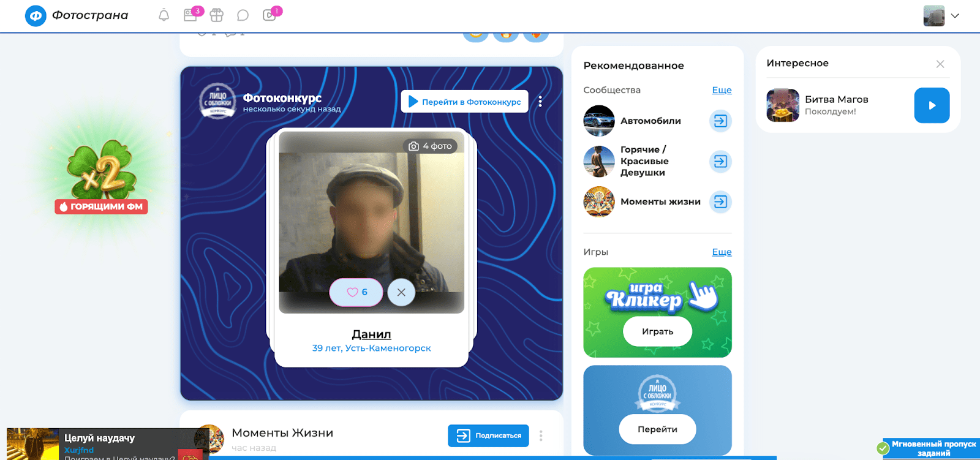980x460 pixels.
Task: Subscribe to Моменты Жизни with Подписаться
Action: (x=488, y=435)
